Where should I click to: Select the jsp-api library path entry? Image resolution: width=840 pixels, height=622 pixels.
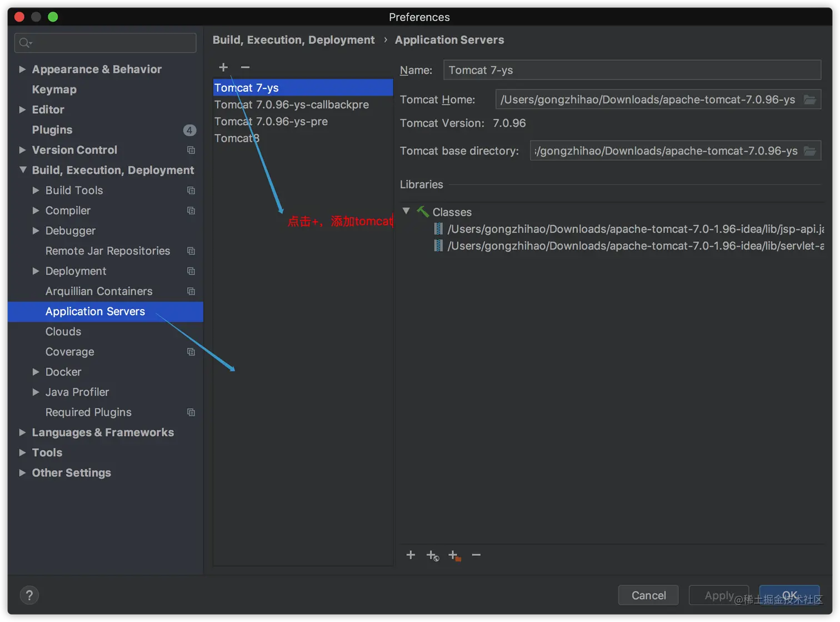coord(636,229)
